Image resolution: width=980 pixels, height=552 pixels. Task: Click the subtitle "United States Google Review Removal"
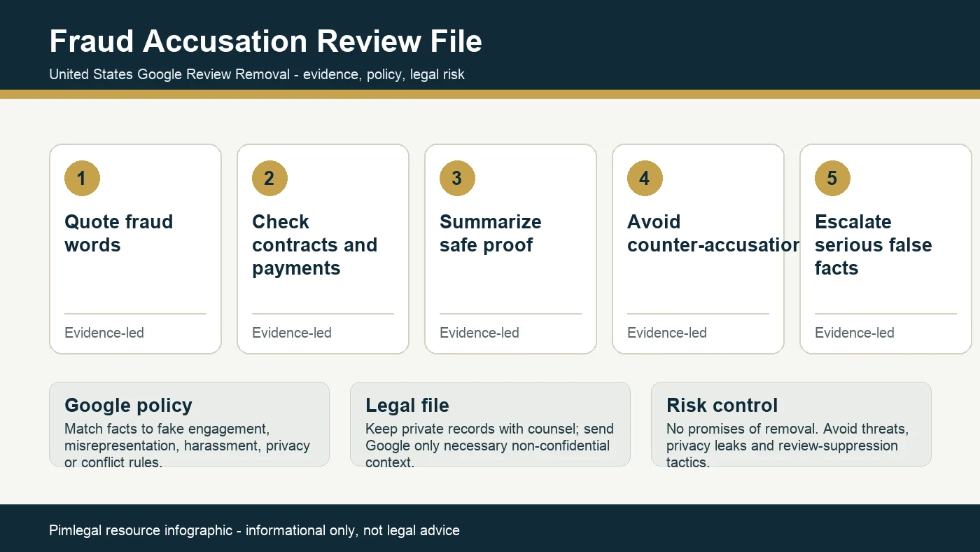click(x=169, y=74)
